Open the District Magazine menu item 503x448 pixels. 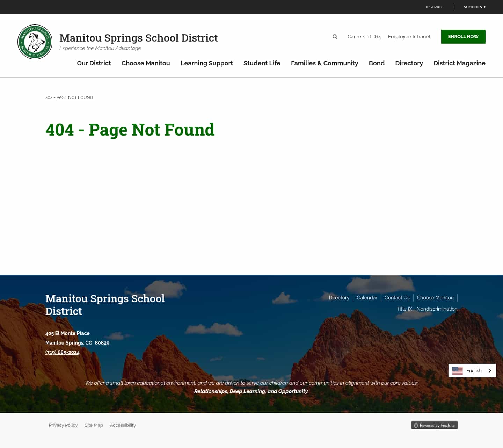point(459,63)
